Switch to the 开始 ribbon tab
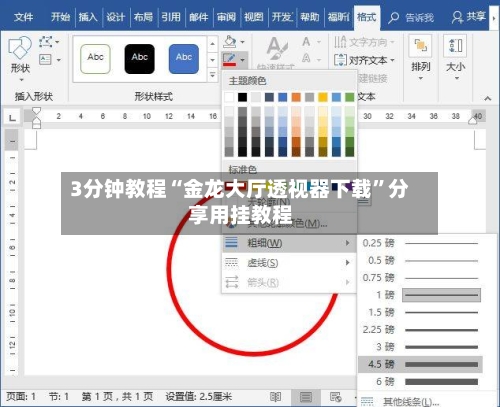500x407 pixels. pyautogui.click(x=60, y=17)
